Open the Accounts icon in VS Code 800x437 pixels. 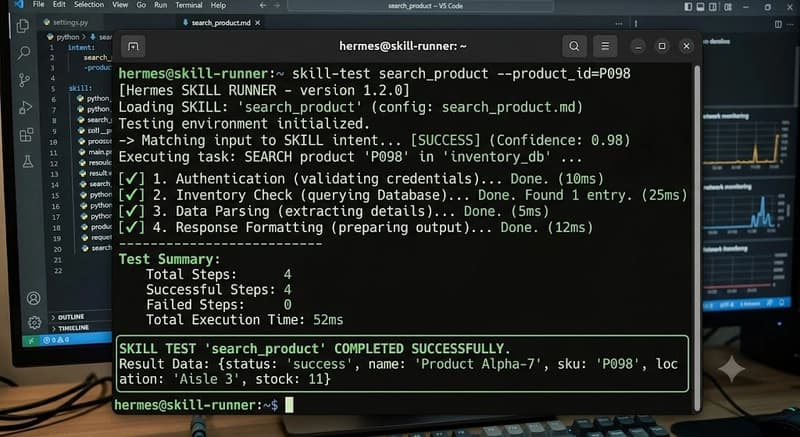[x=34, y=298]
